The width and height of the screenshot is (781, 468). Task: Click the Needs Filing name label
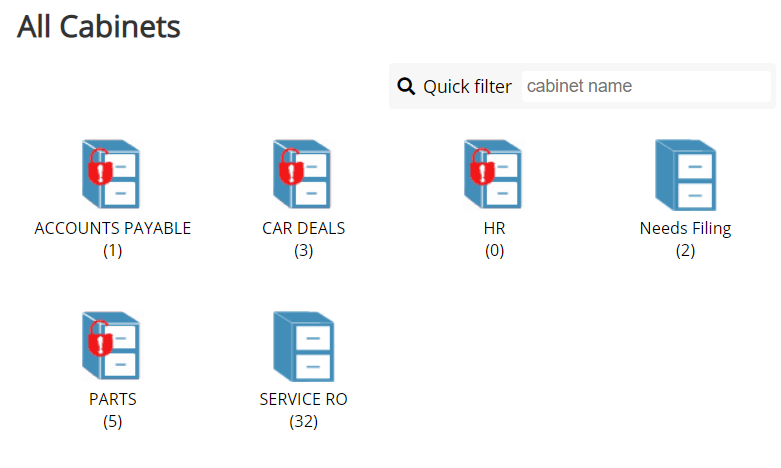(685, 228)
